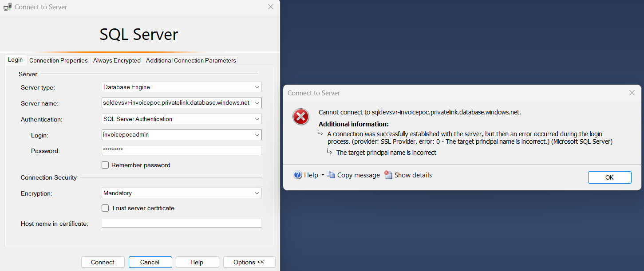644x271 pixels.
Task: Click the Connect to Server title icon
Action: click(8, 7)
